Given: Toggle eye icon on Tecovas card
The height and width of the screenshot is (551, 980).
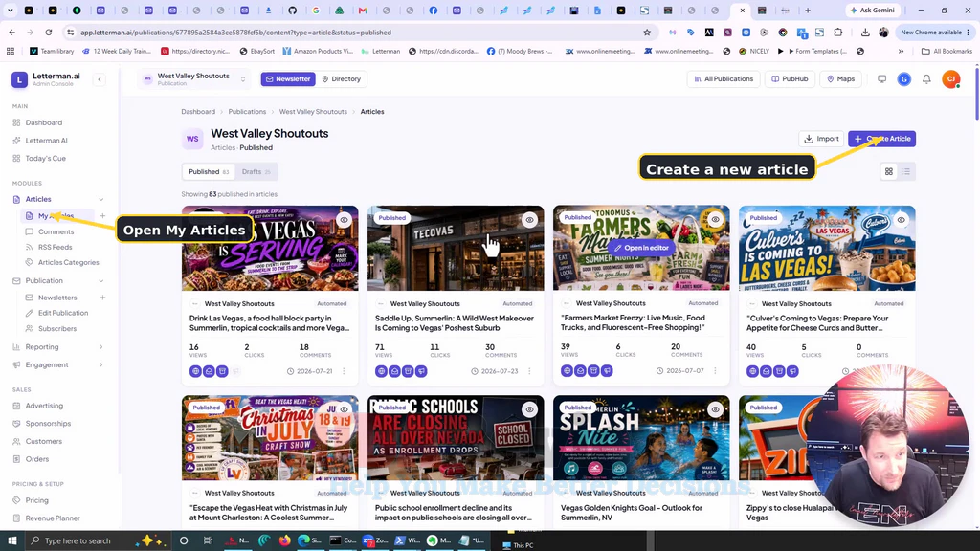Looking at the screenshot, I should point(529,220).
